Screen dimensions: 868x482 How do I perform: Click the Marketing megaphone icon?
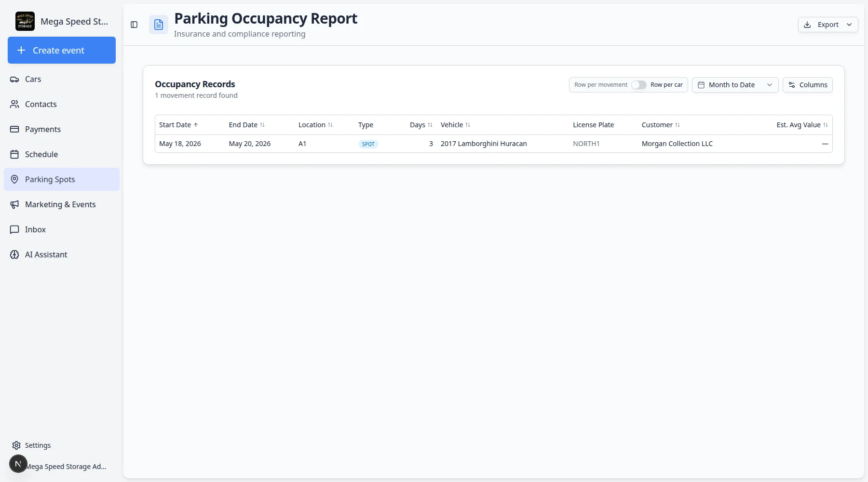click(x=14, y=204)
